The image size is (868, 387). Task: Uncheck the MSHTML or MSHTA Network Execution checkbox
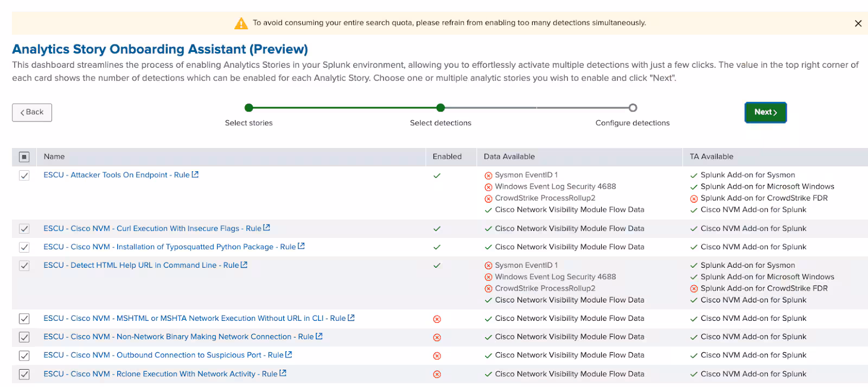[x=24, y=319]
